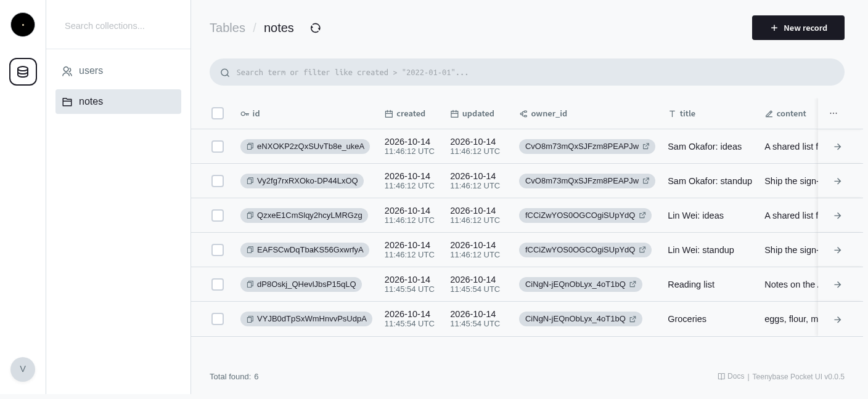
Task: Click the notes breadcrumb title
Action: 279,28
